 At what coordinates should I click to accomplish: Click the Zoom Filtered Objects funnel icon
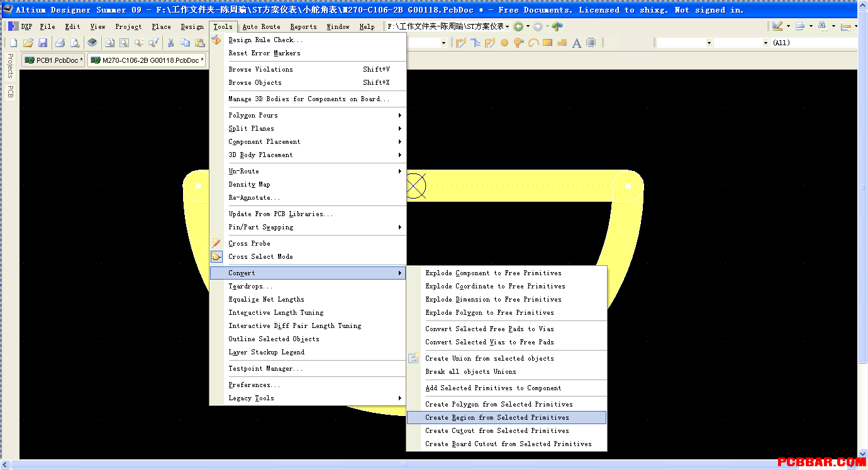tap(153, 43)
